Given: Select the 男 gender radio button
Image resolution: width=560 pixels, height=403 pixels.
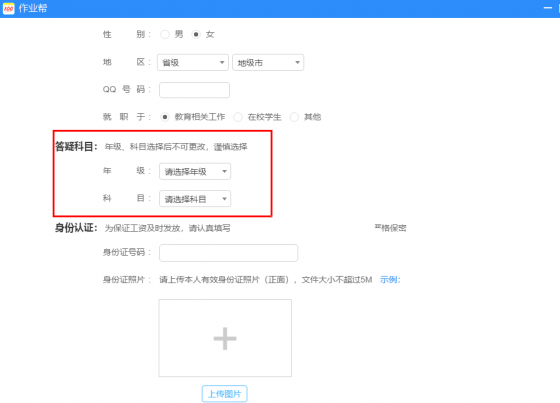Looking at the screenshot, I should pyautogui.click(x=165, y=34).
